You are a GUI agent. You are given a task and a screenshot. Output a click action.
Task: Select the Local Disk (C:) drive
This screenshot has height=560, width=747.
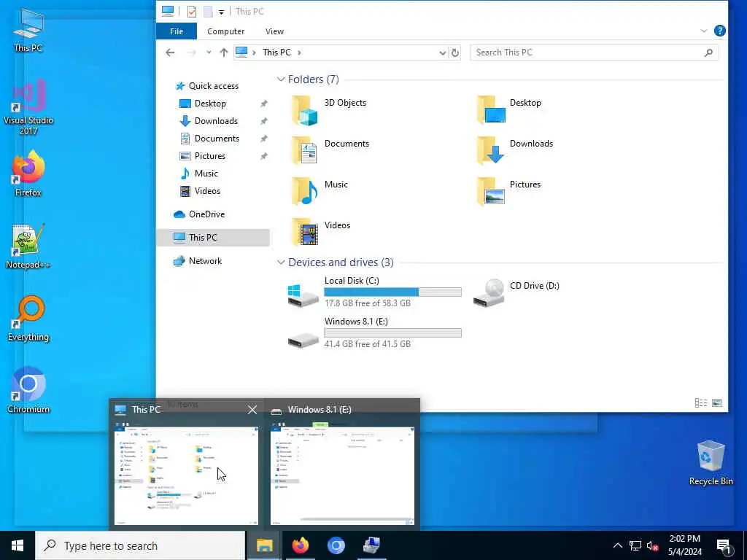point(374,292)
